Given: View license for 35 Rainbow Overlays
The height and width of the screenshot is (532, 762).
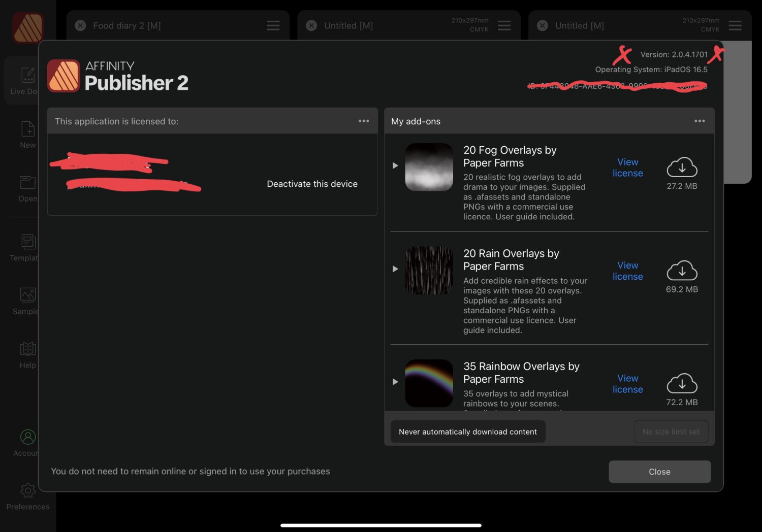Looking at the screenshot, I should tap(628, 384).
